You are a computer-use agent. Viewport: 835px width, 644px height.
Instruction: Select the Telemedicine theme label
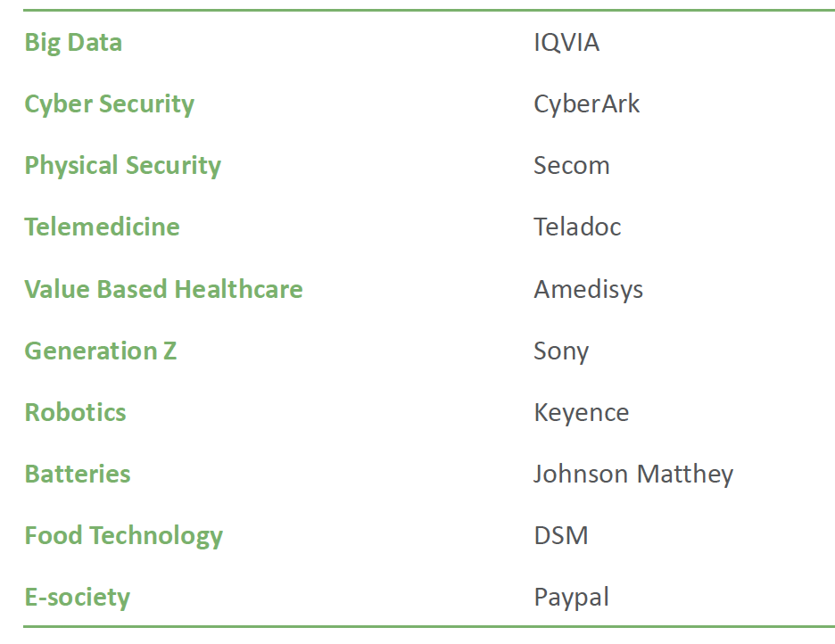coord(102,227)
